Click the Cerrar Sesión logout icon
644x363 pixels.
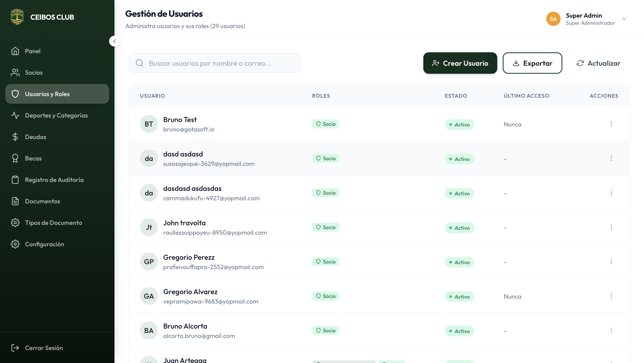coord(15,348)
